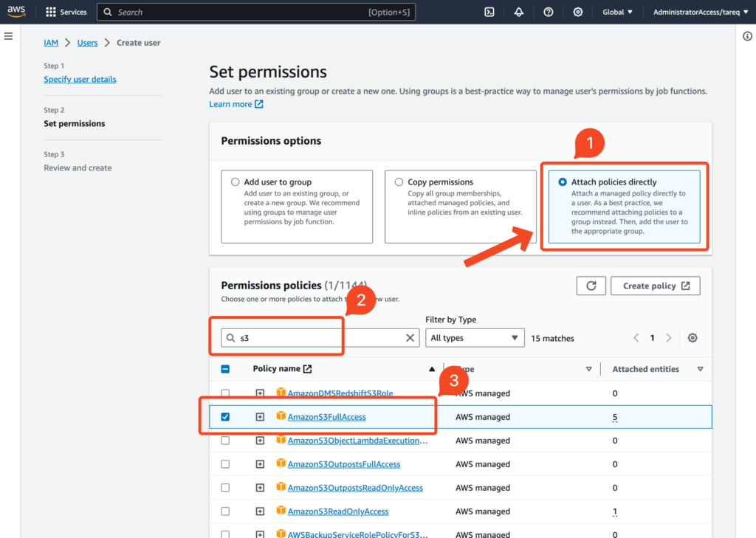Open the notifications bell icon

pyautogui.click(x=519, y=12)
